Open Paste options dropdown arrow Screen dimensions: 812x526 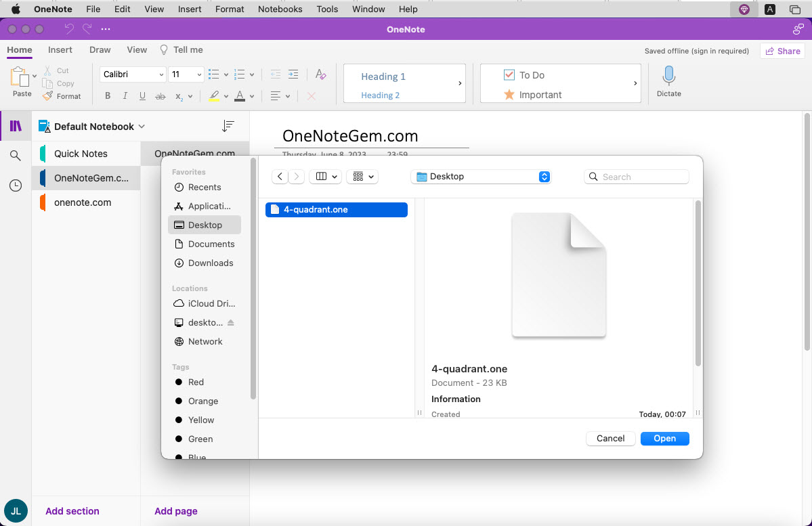(34, 76)
